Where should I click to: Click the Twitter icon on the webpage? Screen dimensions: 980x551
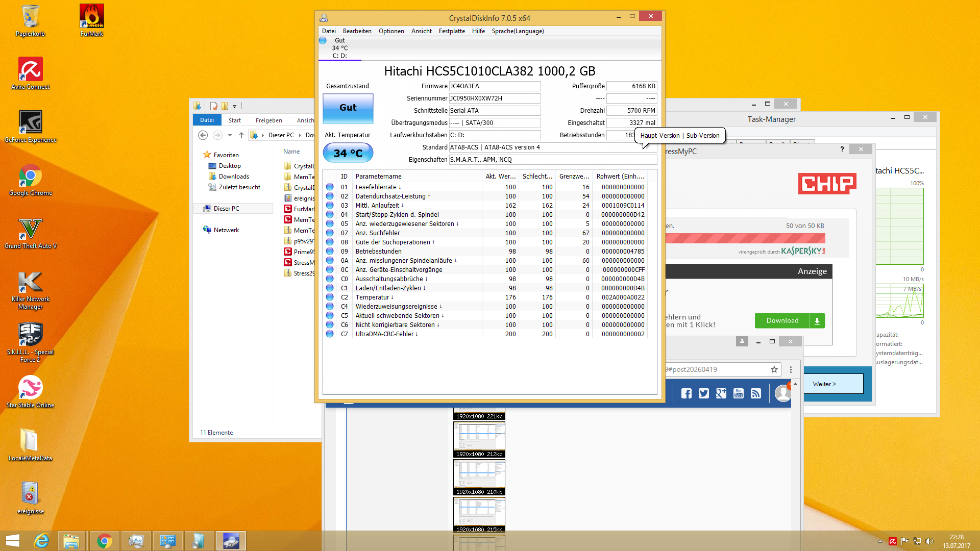click(x=703, y=393)
